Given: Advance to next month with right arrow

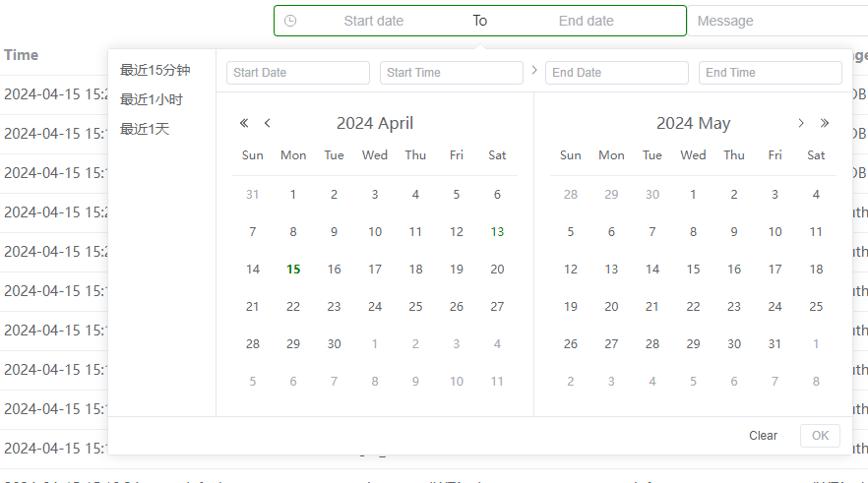Looking at the screenshot, I should [x=800, y=123].
